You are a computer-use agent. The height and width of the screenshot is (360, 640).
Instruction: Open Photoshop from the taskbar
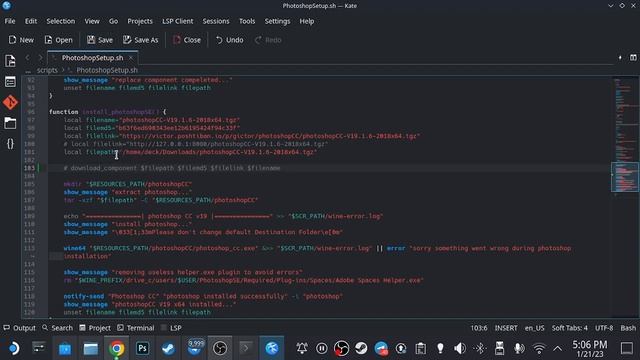[142, 348]
